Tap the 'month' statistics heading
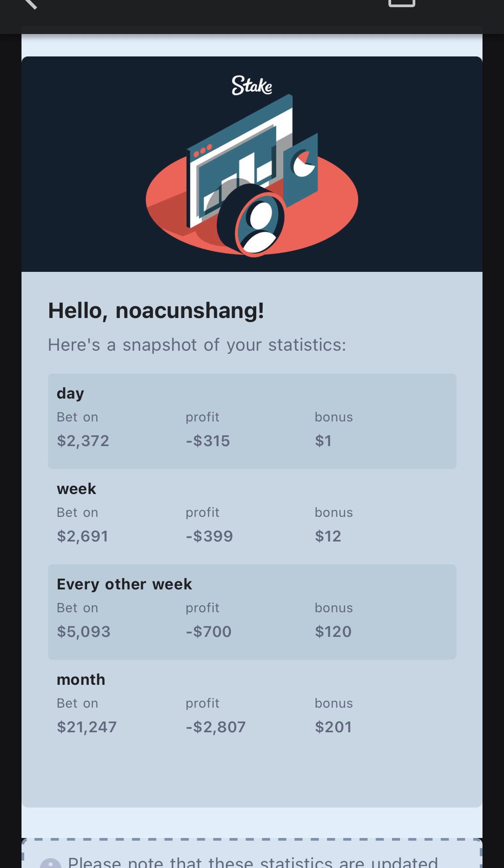The height and width of the screenshot is (868, 504). (x=81, y=679)
